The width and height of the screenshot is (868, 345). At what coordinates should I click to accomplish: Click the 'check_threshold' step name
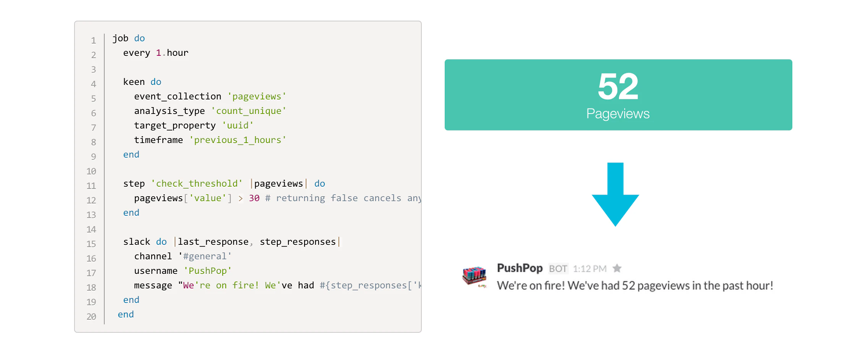[197, 184]
